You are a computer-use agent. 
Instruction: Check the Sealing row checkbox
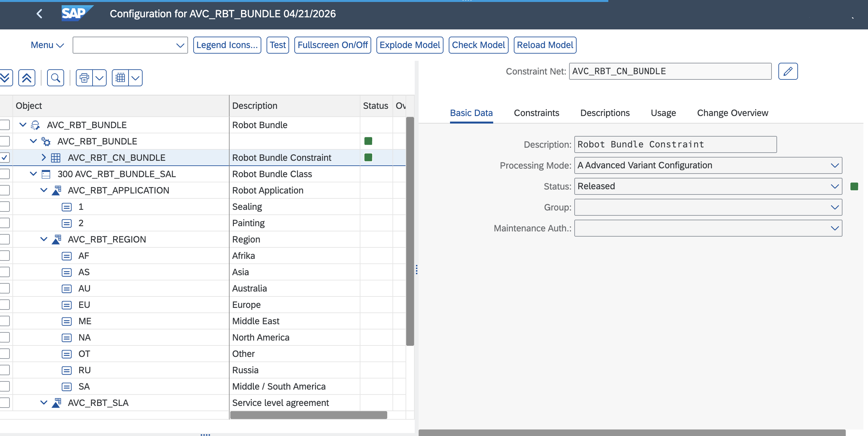tap(4, 207)
